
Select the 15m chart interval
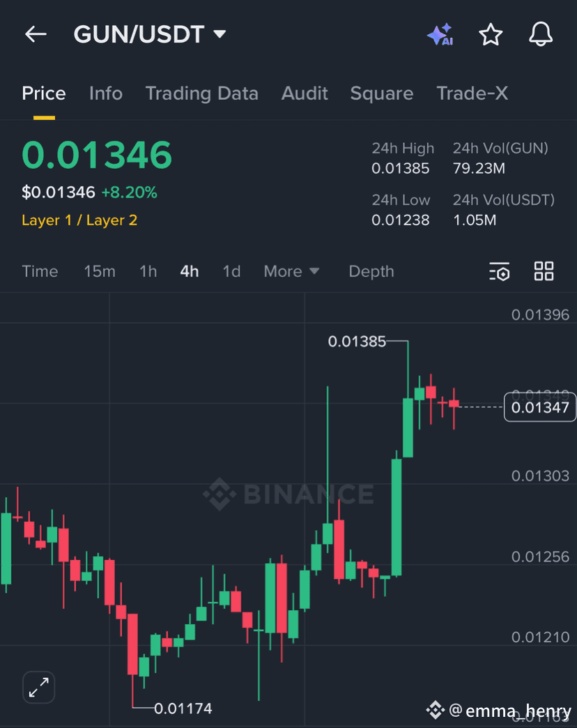pyautogui.click(x=100, y=271)
